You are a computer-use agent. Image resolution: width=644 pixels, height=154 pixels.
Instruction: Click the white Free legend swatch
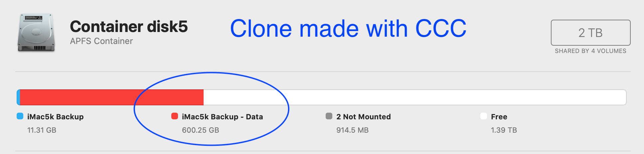point(484,116)
